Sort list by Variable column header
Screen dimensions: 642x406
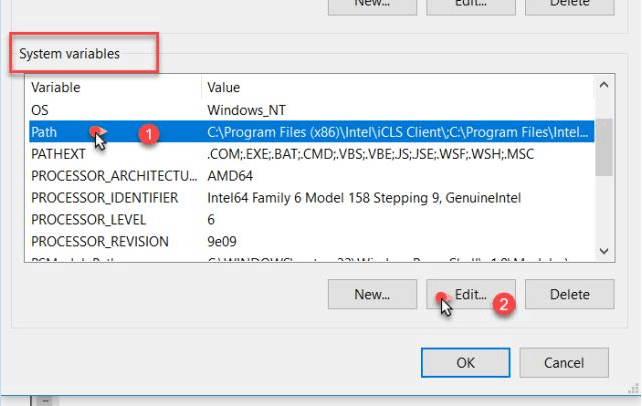(112, 88)
